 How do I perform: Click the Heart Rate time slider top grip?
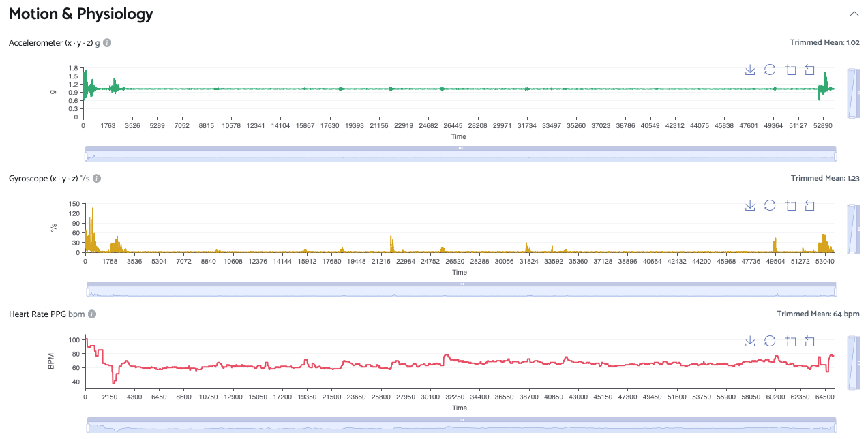click(x=461, y=419)
